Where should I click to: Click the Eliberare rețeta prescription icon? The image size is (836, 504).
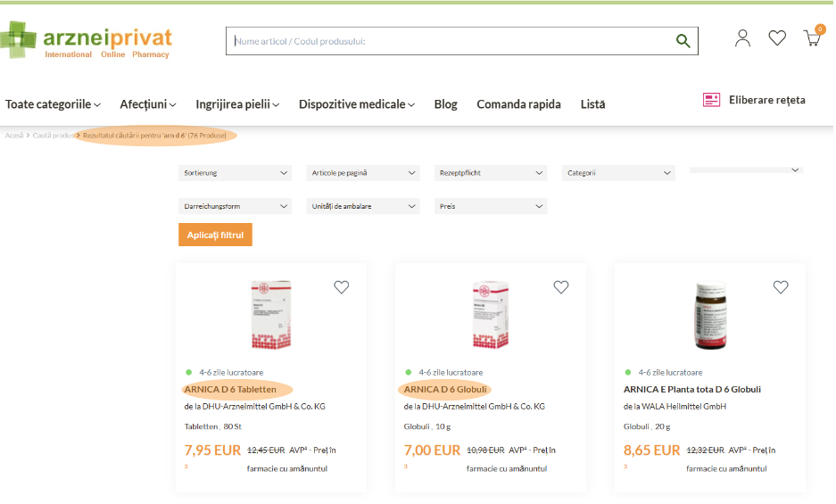coord(711,100)
